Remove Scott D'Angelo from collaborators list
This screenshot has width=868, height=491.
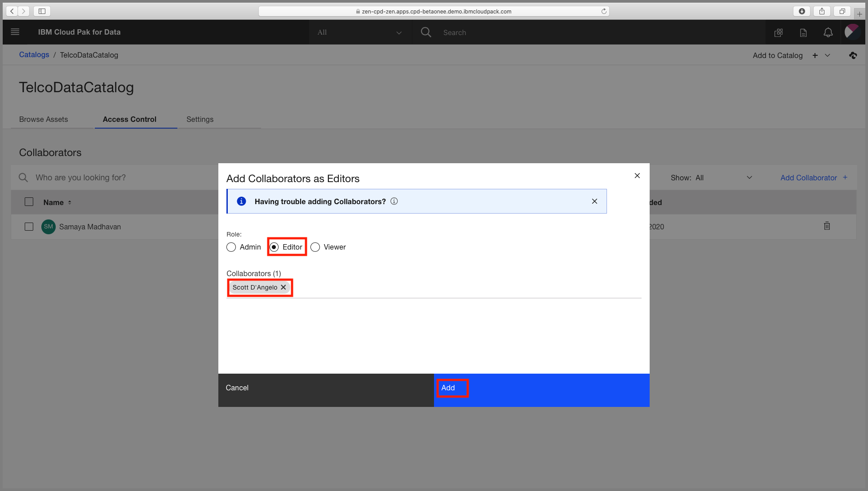point(283,287)
